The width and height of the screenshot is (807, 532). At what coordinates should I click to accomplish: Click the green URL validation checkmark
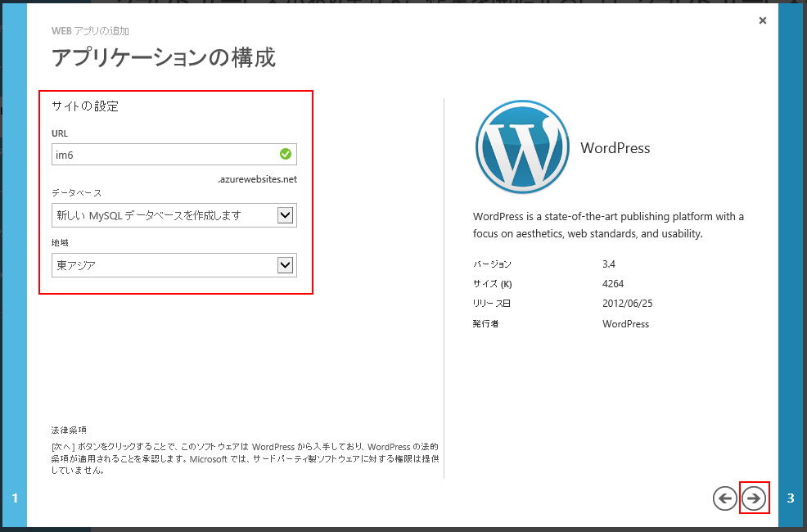click(286, 154)
